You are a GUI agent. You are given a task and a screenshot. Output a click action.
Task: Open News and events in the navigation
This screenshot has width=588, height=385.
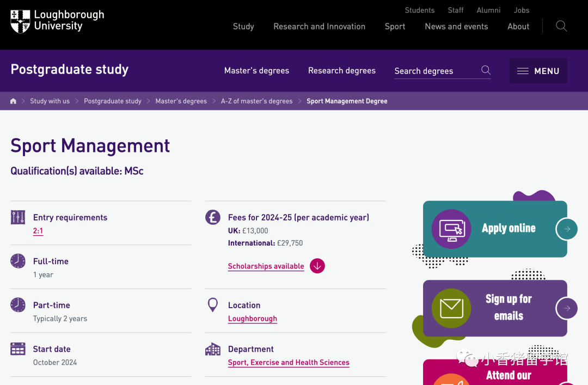456,26
